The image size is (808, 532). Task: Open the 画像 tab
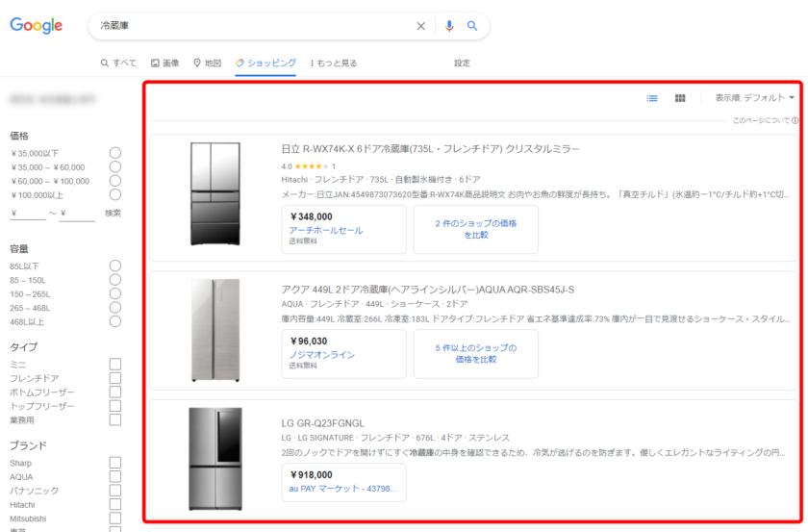[164, 63]
